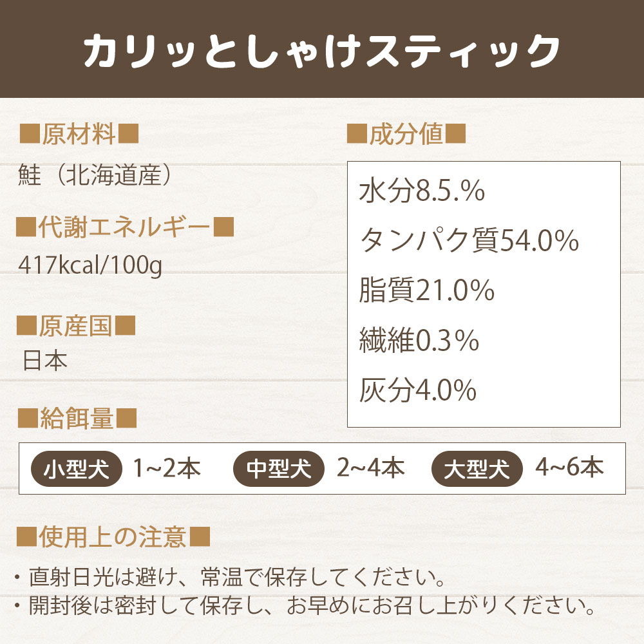Click the 代謝エネルギー heading
The image size is (644, 644).
point(124,227)
